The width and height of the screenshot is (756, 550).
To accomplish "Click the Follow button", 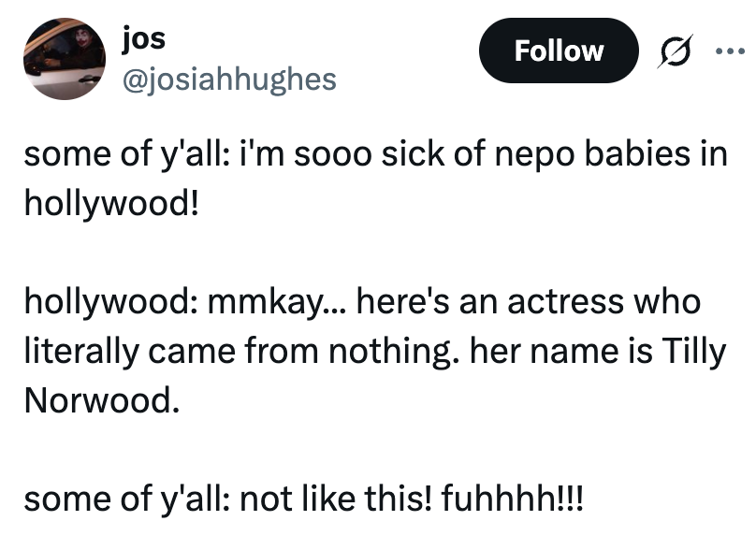I will click(558, 51).
